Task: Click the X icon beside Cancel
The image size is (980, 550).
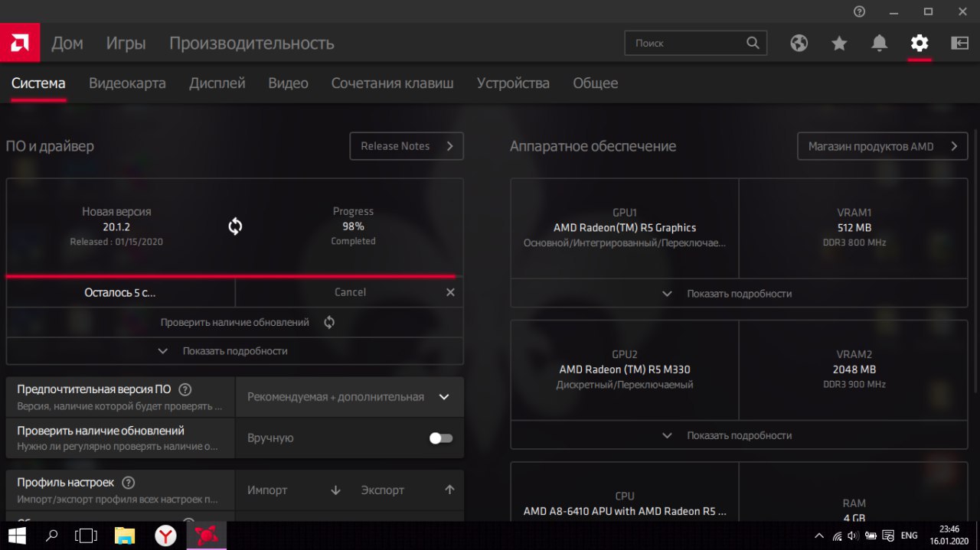Action: tap(450, 292)
